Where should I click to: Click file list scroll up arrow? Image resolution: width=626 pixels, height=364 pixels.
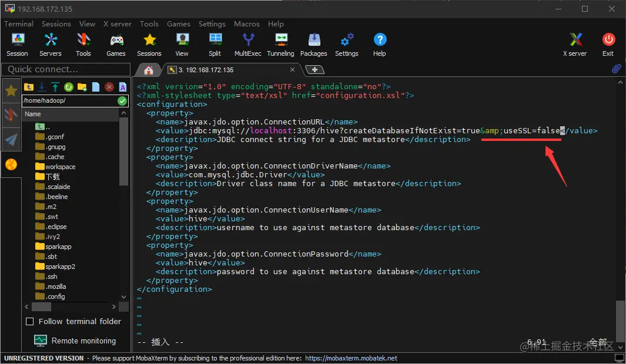coord(124,114)
